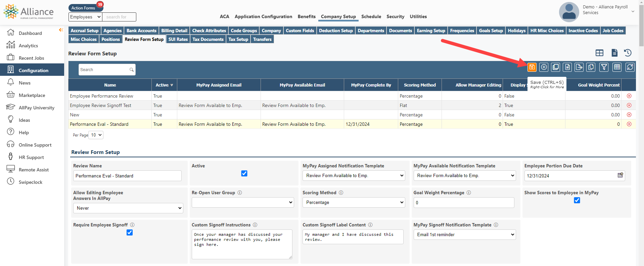The width and height of the screenshot is (644, 266).
Task: Open the Benefits menu
Action: click(x=307, y=16)
